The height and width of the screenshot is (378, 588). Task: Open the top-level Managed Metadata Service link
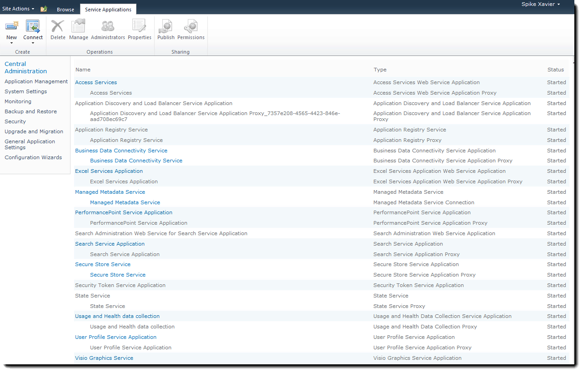[110, 192]
